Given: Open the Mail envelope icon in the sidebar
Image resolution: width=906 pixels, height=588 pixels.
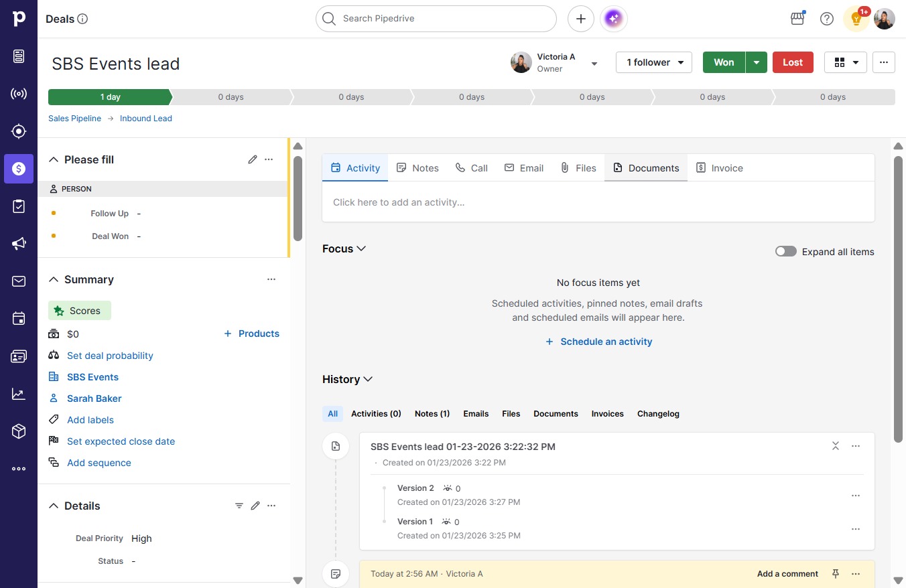Looking at the screenshot, I should pyautogui.click(x=19, y=281).
